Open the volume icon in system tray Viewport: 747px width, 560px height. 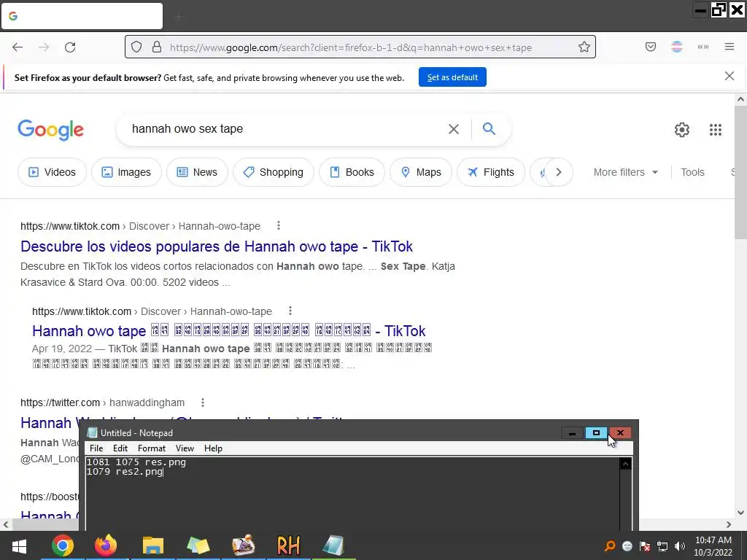click(x=680, y=546)
